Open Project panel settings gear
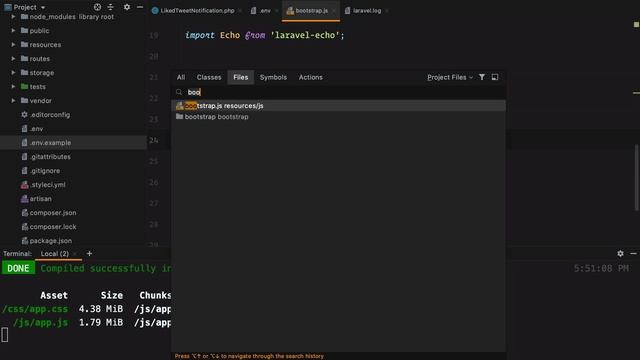Screen dimensions: 640x360 coord(127,7)
